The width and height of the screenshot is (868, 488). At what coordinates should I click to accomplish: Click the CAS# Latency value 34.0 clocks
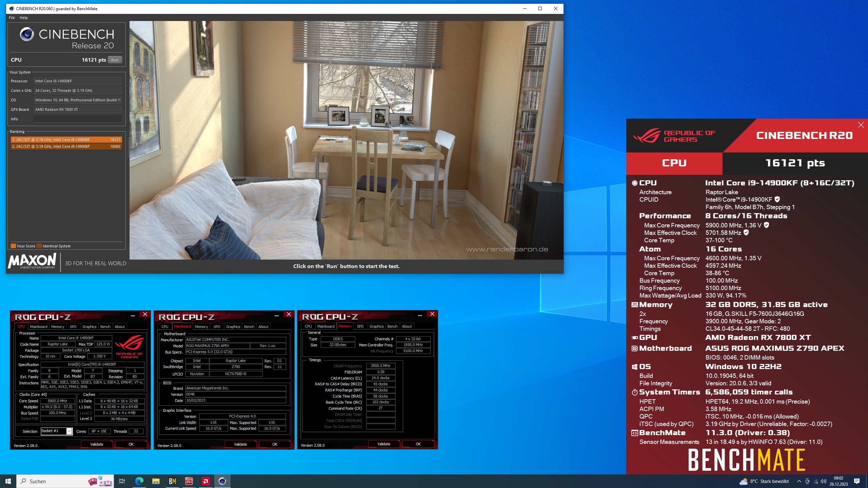pos(380,378)
